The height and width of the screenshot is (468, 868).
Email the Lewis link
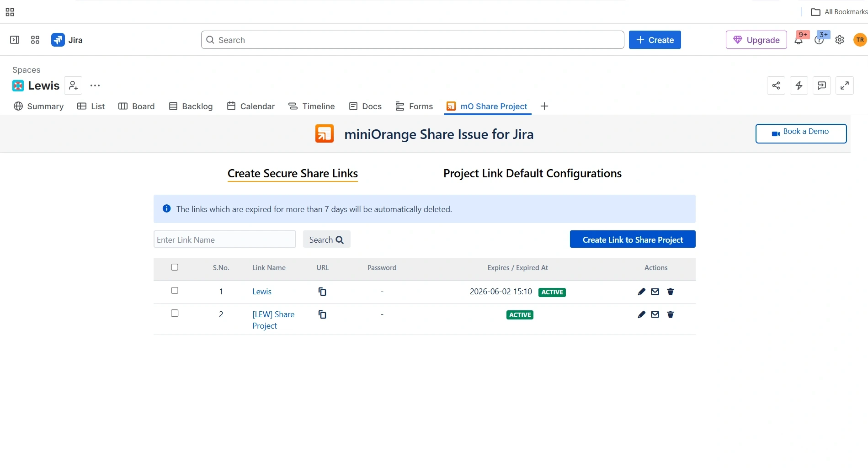[655, 292]
